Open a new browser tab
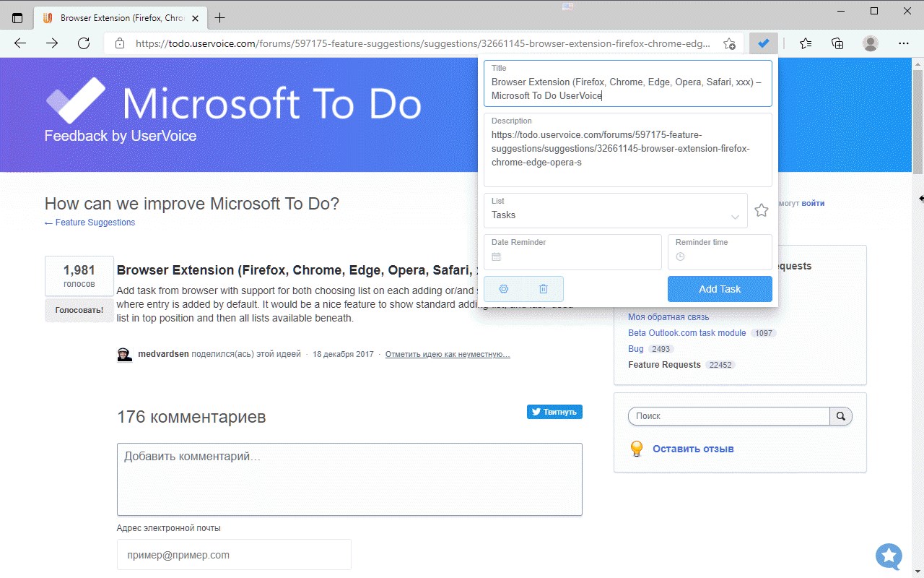Image resolution: width=924 pixels, height=578 pixels. pyautogui.click(x=220, y=18)
